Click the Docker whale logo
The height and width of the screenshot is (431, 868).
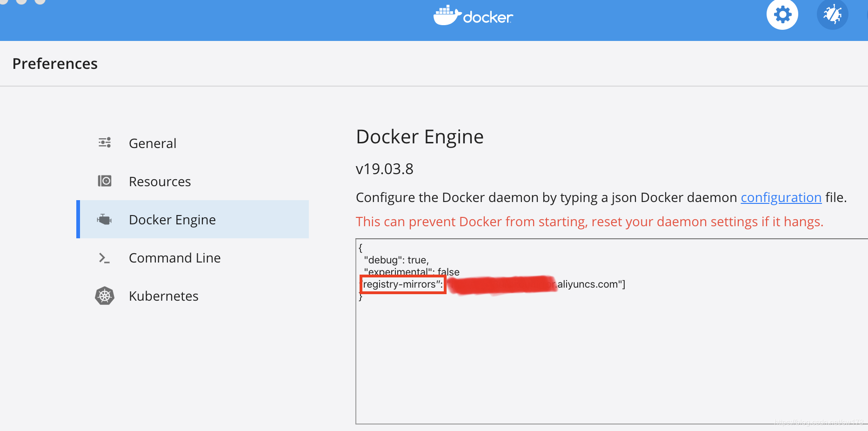pyautogui.click(x=473, y=16)
